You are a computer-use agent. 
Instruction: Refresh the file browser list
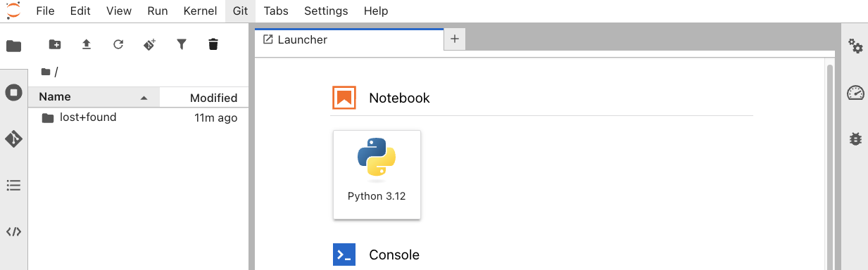(118, 44)
